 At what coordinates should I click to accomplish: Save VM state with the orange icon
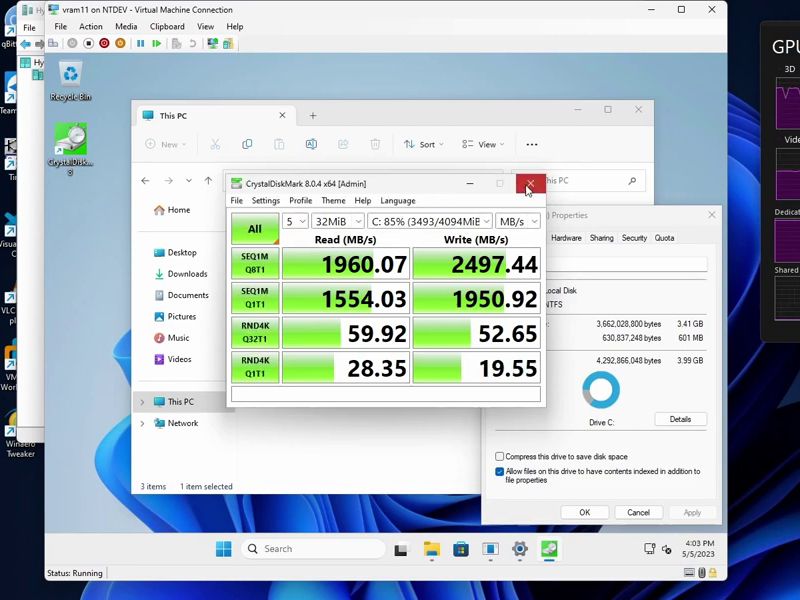[120, 43]
